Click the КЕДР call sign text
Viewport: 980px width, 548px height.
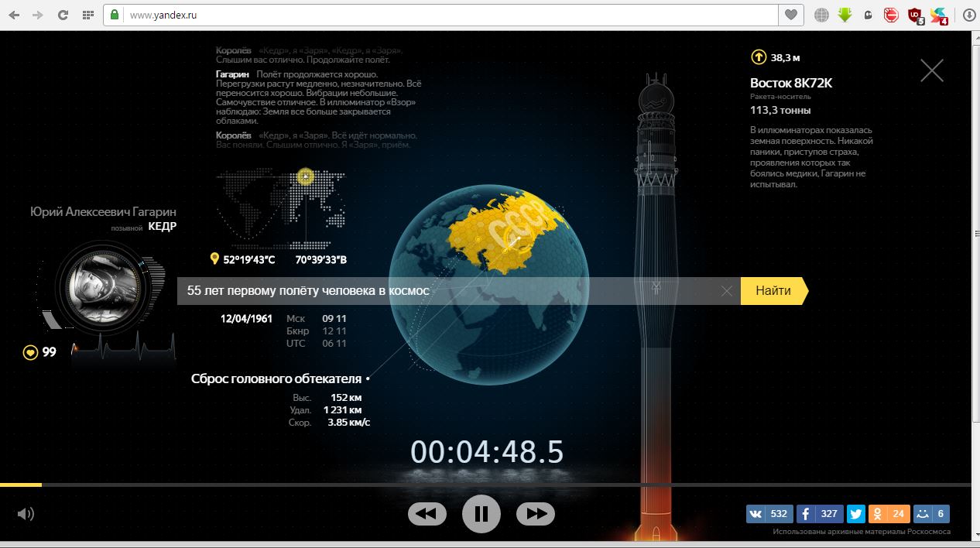point(163,227)
